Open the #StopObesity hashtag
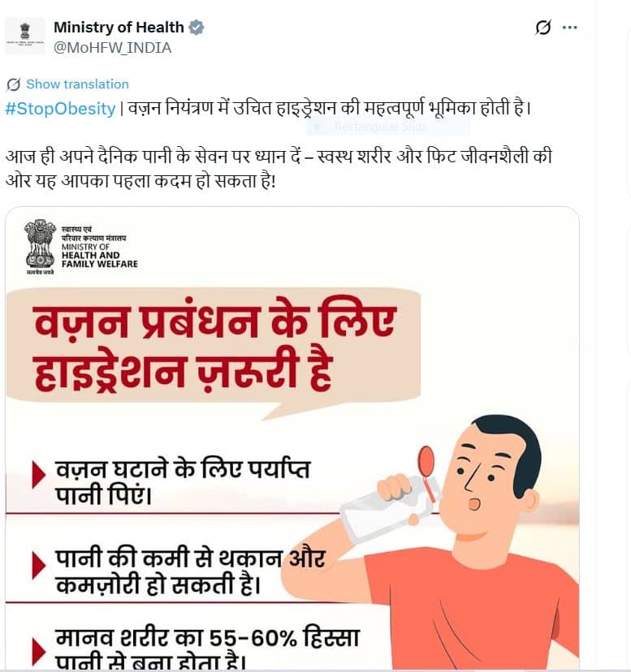This screenshot has height=672, width=631. point(60,109)
